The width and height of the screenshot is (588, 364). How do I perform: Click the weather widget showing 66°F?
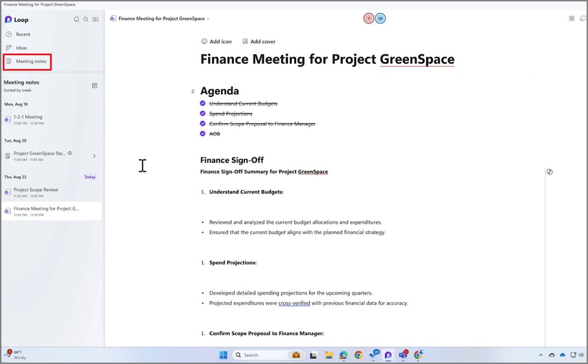coord(14,354)
